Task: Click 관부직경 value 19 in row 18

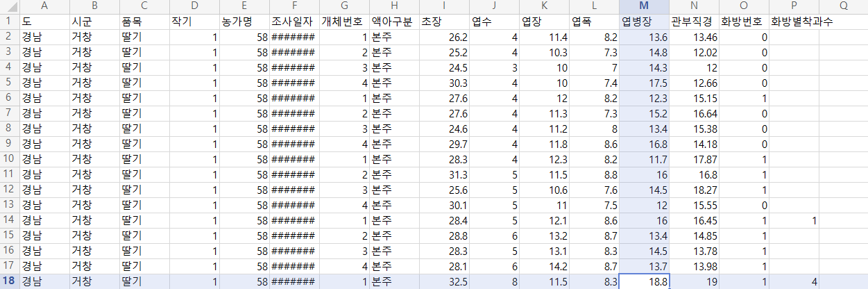Action: (x=694, y=281)
